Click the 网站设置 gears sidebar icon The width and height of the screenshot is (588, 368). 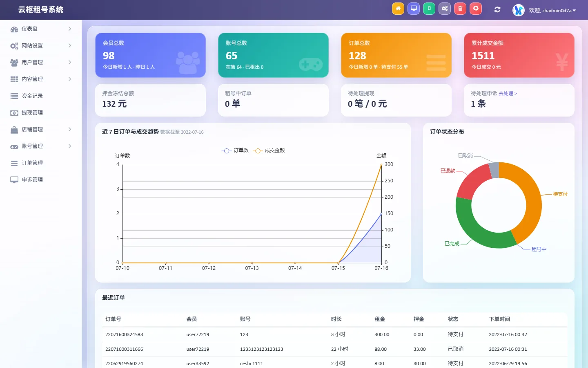(x=14, y=46)
